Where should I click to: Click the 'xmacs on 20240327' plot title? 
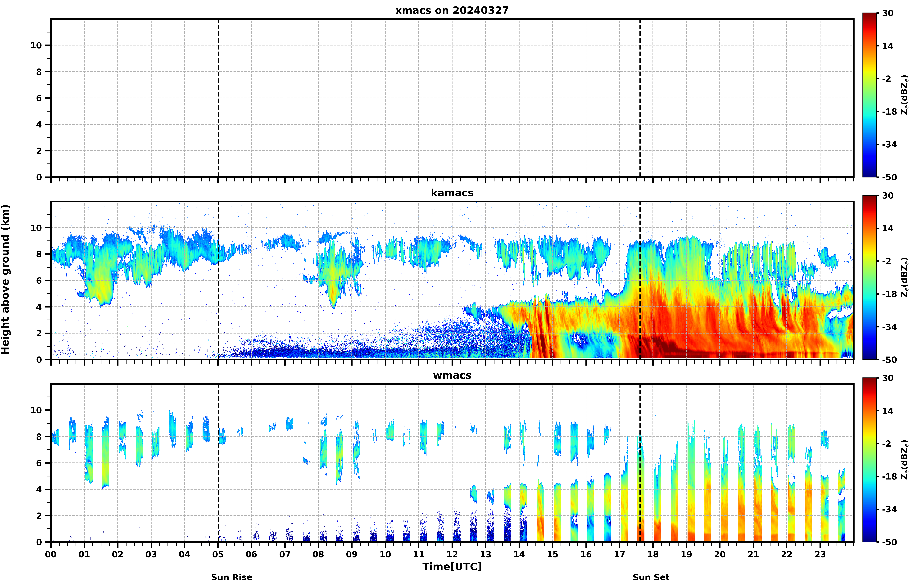tap(452, 10)
